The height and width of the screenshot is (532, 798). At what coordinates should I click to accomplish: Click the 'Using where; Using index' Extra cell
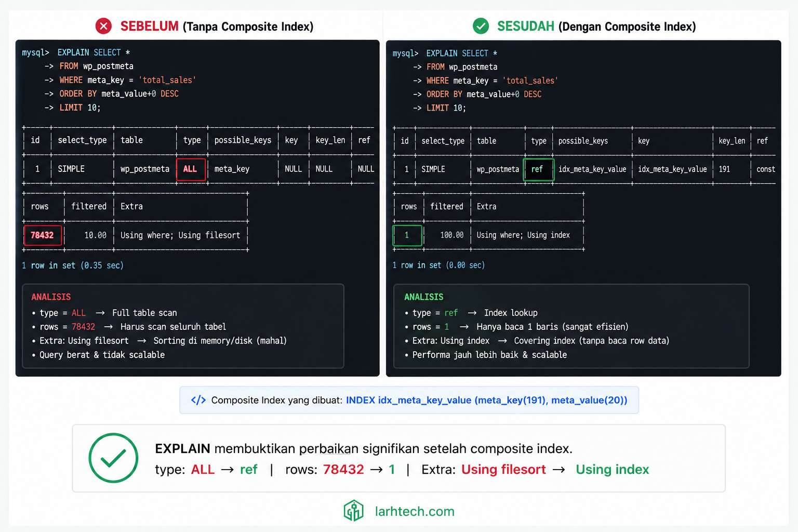523,235
